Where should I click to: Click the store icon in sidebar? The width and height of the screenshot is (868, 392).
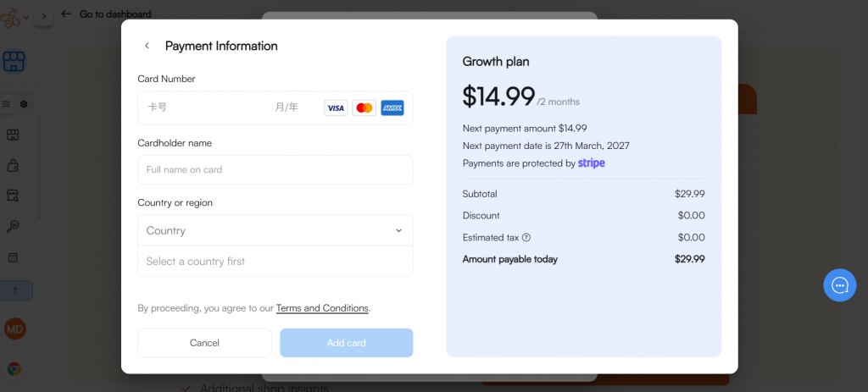tap(14, 61)
